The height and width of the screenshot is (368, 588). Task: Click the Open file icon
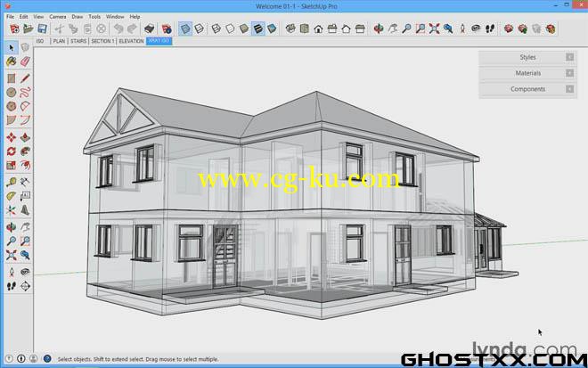coord(29,29)
